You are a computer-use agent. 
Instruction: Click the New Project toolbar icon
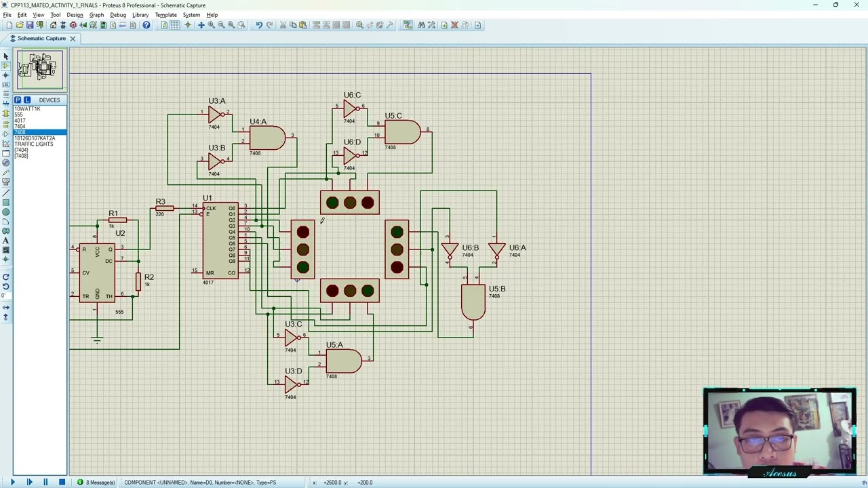(x=9, y=25)
